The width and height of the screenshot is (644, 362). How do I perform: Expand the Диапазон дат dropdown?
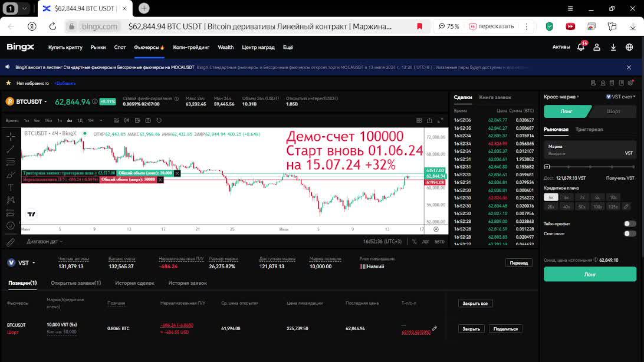[x=44, y=241]
